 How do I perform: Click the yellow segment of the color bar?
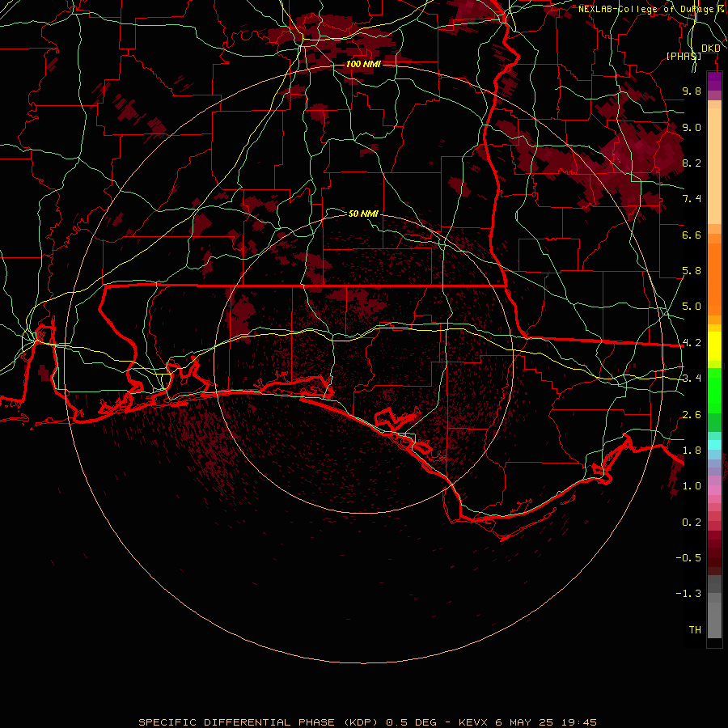click(714, 346)
